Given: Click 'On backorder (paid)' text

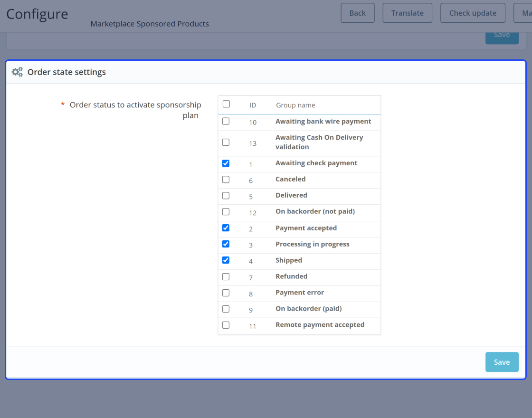Looking at the screenshot, I should click(x=309, y=309).
